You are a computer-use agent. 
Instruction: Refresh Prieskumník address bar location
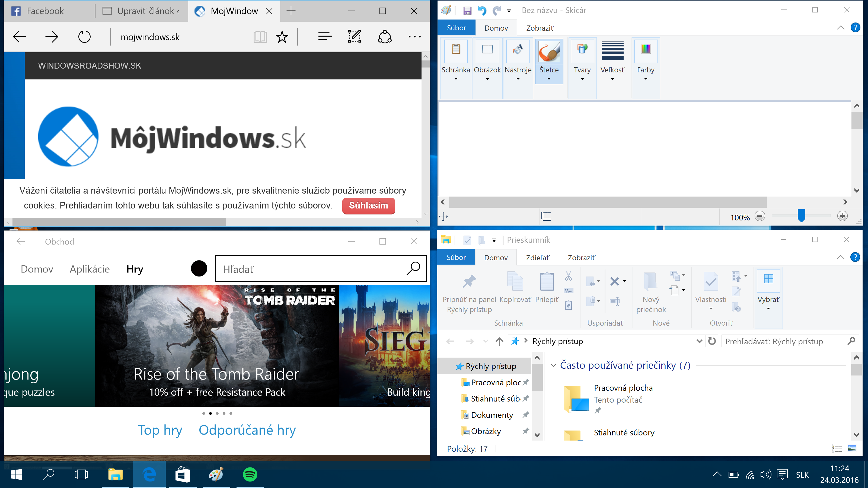tap(712, 341)
